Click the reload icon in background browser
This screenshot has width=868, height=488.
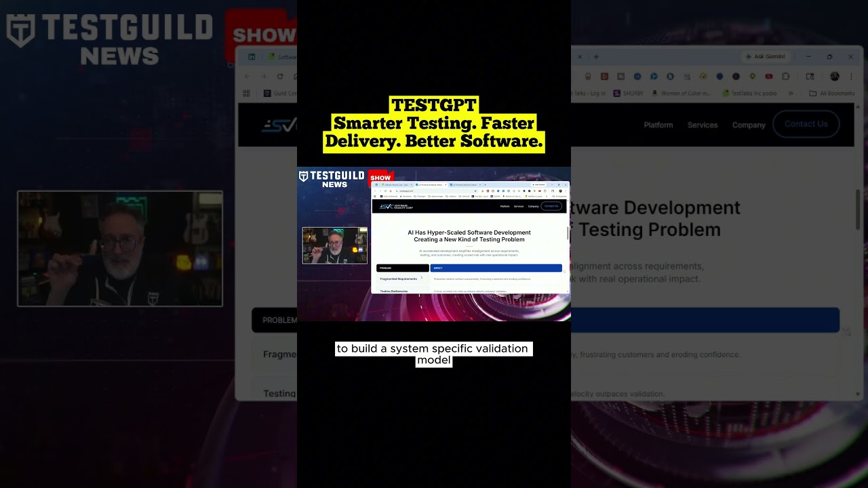click(x=280, y=77)
